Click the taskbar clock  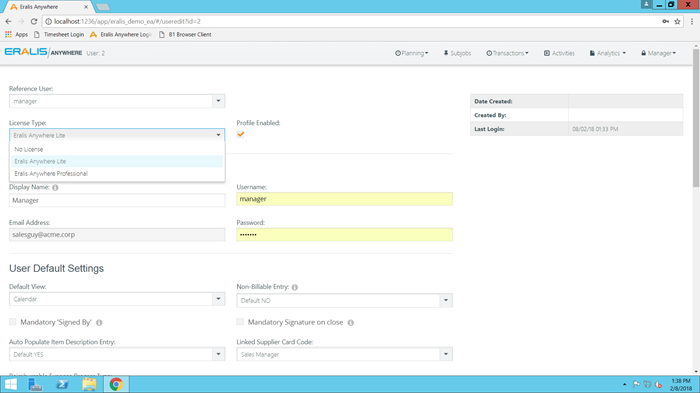pyautogui.click(x=681, y=385)
